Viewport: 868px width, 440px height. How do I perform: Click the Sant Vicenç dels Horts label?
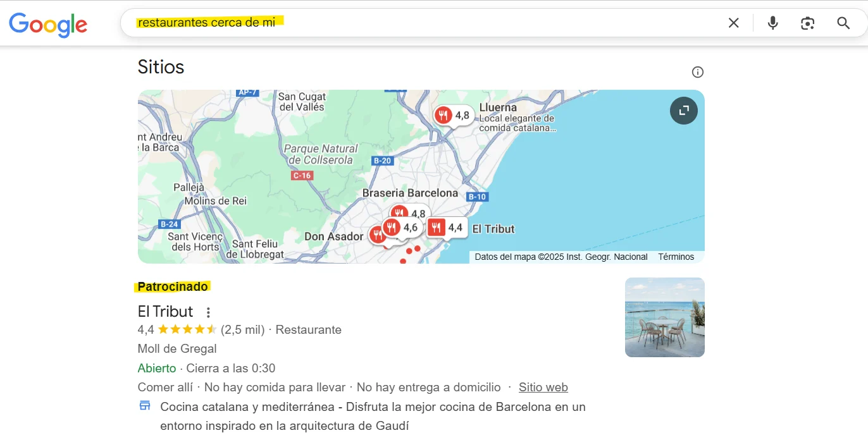pos(195,241)
